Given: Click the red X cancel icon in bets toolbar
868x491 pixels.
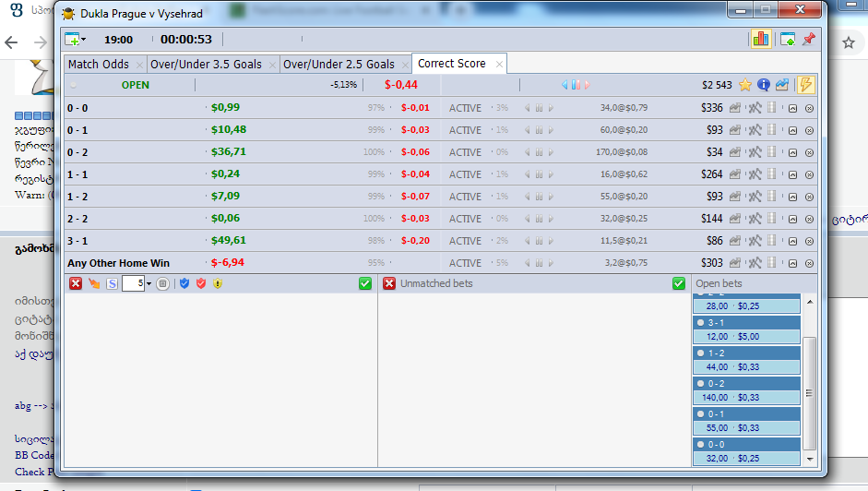Looking at the screenshot, I should [76, 283].
